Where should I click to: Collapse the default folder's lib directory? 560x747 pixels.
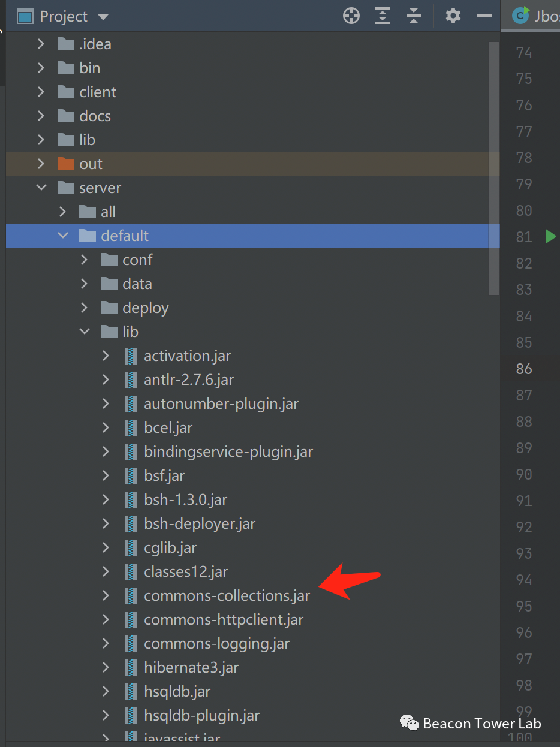(x=85, y=332)
